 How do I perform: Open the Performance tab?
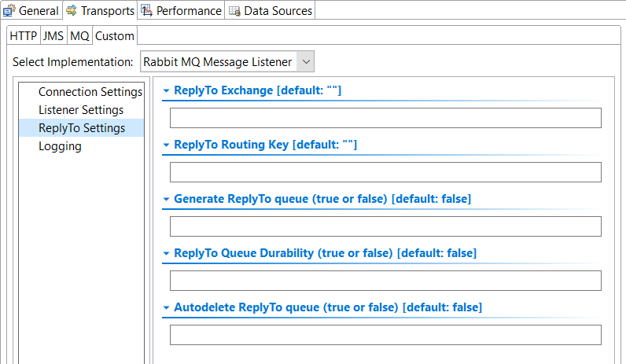181,10
